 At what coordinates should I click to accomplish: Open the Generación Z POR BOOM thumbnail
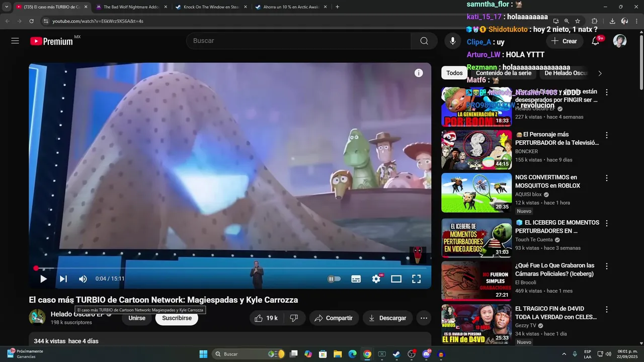476,107
